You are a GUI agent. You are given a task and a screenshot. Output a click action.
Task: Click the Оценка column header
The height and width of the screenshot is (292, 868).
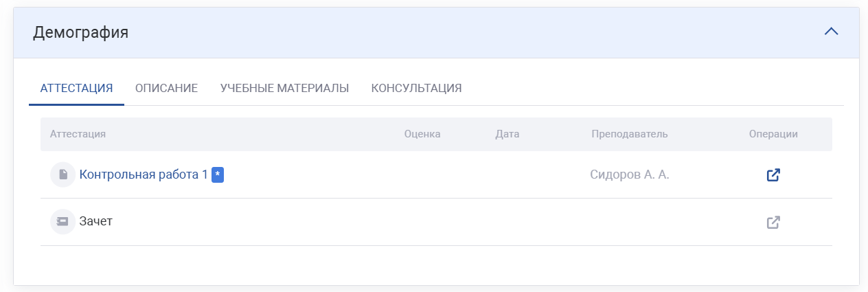(422, 134)
